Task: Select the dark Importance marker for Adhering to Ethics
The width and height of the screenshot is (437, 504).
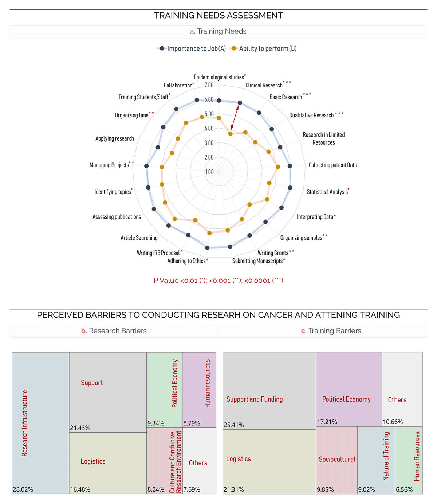Action: (207, 248)
